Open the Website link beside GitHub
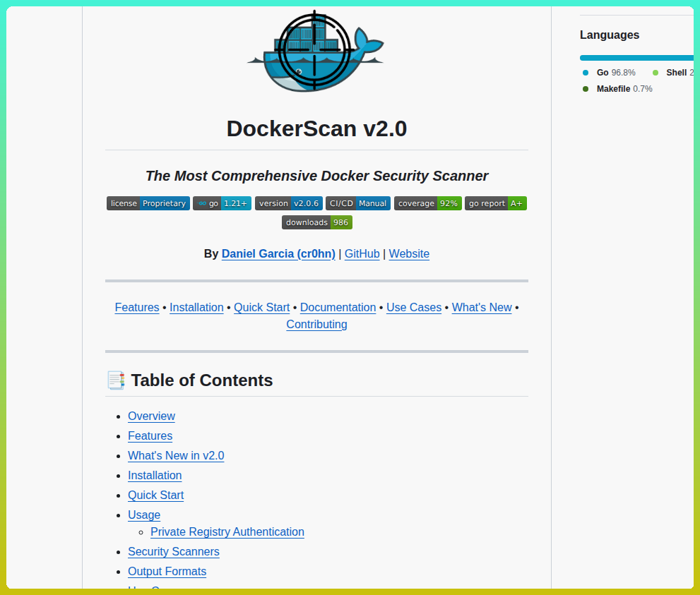700x595 pixels. tap(409, 254)
